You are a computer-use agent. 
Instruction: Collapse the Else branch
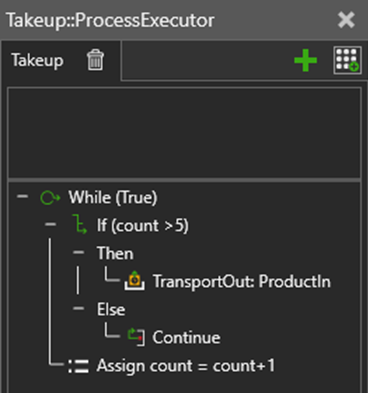[78, 309]
